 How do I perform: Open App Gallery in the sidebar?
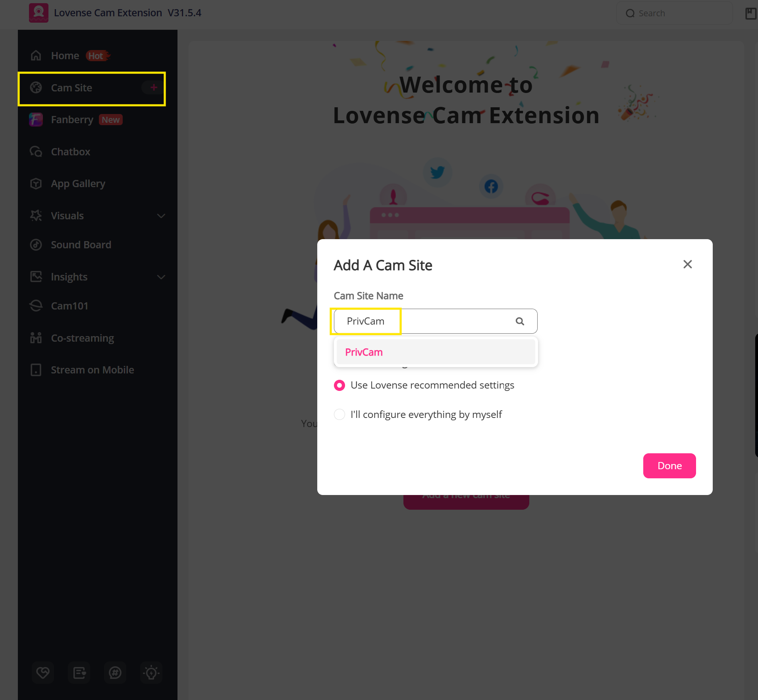tap(78, 184)
